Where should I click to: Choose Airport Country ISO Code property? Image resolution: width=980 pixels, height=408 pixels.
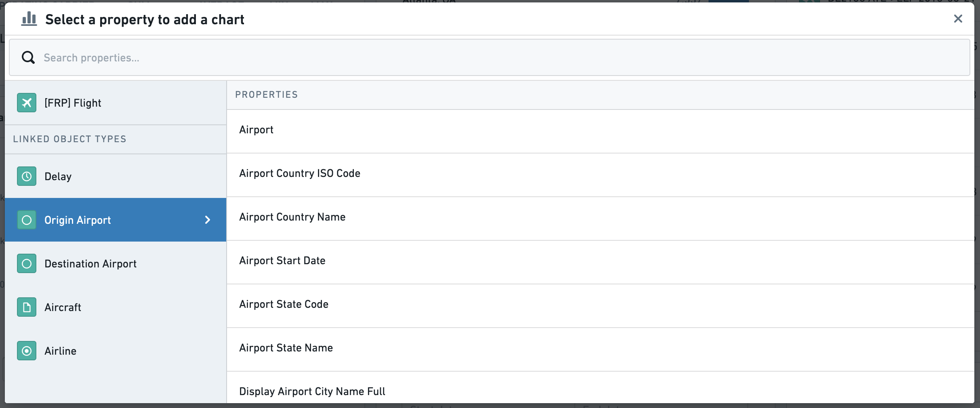tap(601, 175)
